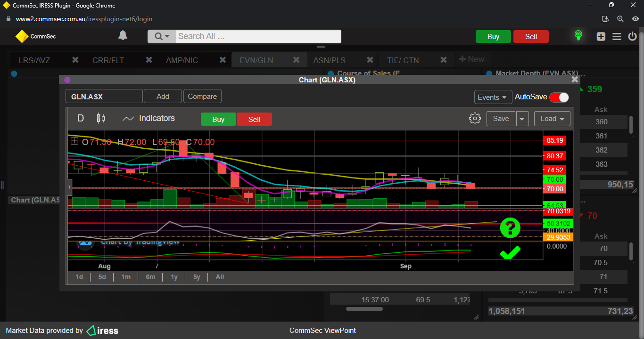Click the top header Buy button

coord(493,37)
